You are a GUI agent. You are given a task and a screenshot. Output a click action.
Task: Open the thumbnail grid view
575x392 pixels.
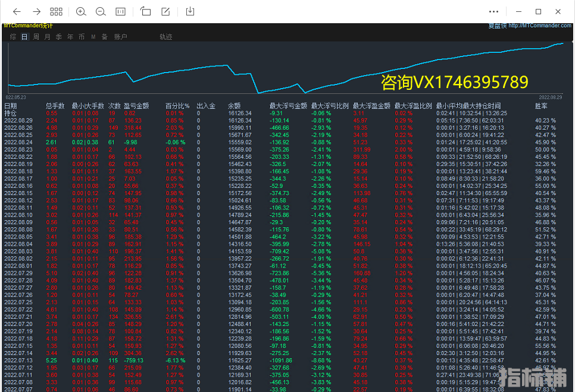tap(56, 11)
